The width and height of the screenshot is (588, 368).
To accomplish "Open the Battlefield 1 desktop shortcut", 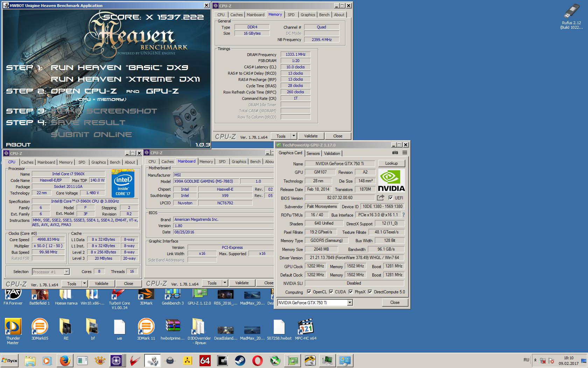I will 40,297.
